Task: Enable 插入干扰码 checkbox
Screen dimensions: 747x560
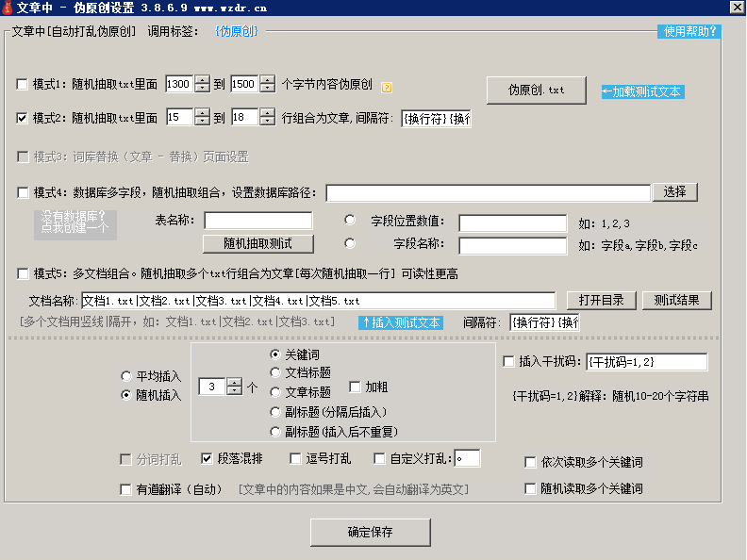Action: pos(508,361)
